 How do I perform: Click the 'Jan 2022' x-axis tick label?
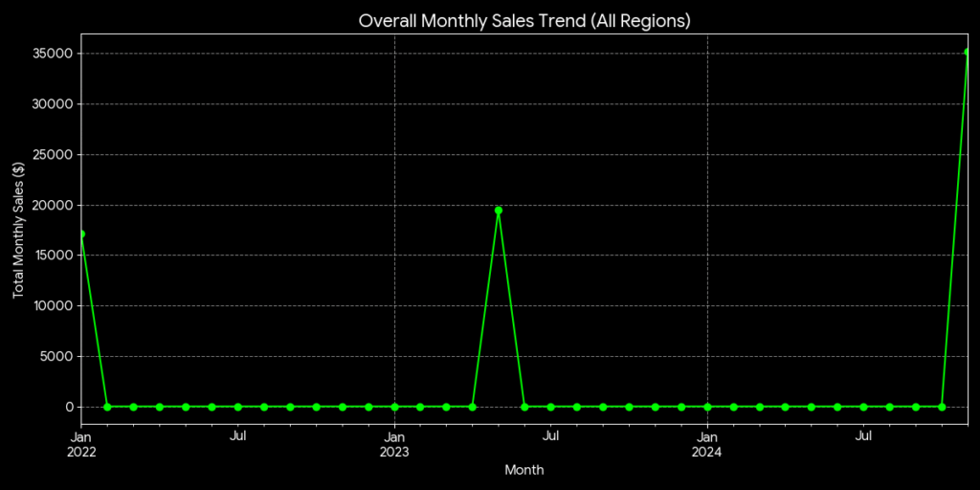pos(81,444)
